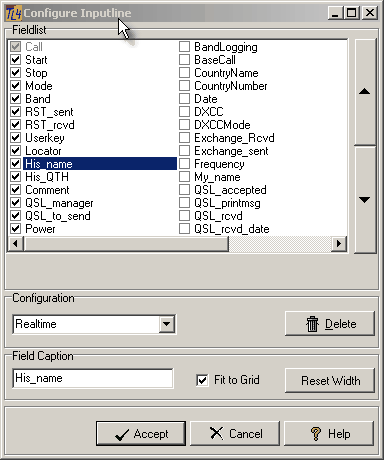
Task: Uncheck the Comment checkbox
Action: 16,190
